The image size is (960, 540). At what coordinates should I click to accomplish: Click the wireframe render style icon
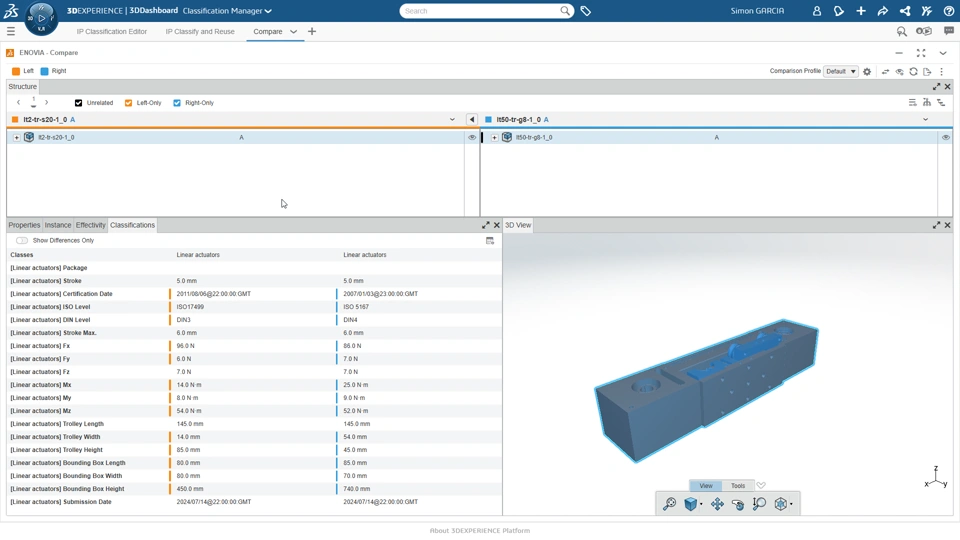click(780, 504)
